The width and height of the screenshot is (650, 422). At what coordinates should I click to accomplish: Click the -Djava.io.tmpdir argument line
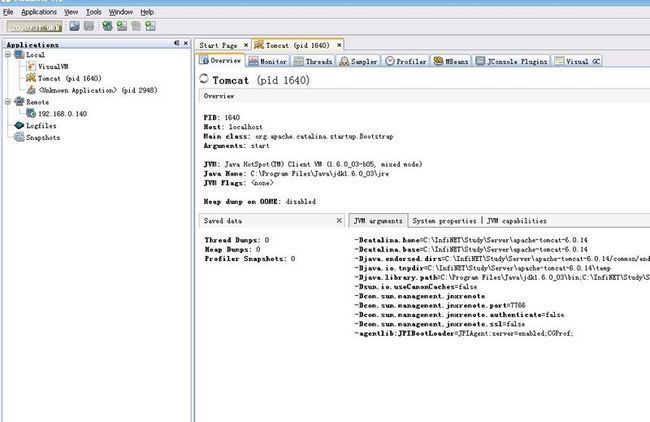pyautogui.click(x=483, y=268)
